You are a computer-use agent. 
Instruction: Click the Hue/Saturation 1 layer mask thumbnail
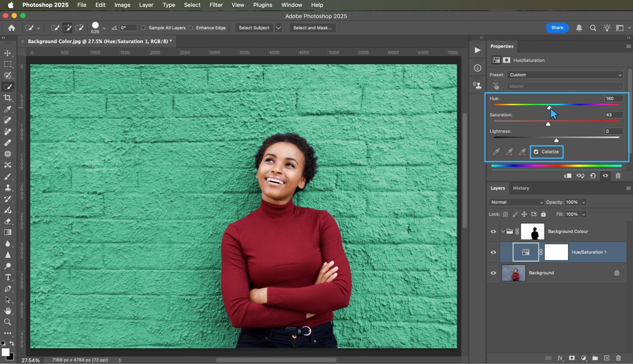[x=557, y=252]
